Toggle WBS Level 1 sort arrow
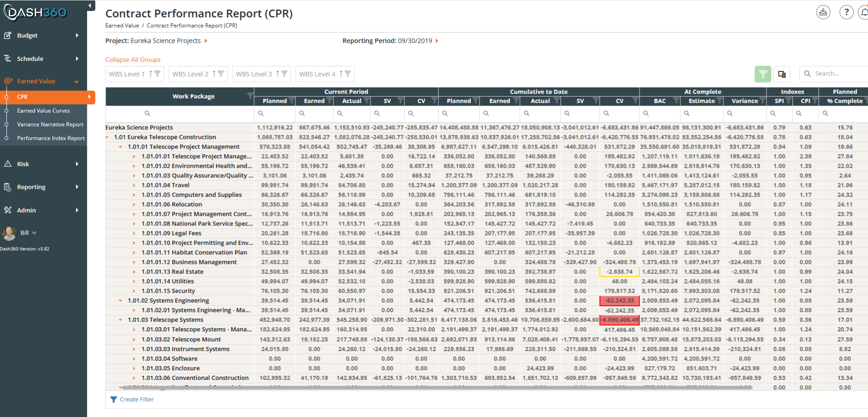868x417 pixels. [150, 74]
